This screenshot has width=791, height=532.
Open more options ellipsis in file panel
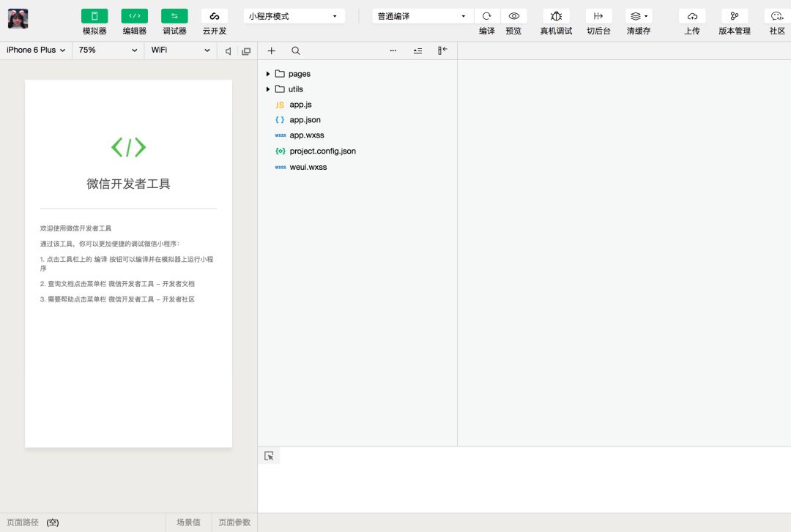(x=393, y=50)
